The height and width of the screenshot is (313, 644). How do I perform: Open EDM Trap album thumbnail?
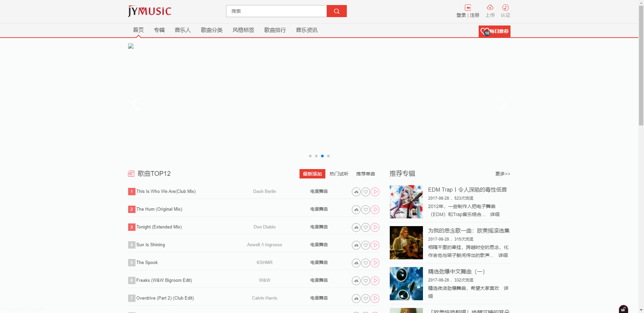click(406, 202)
